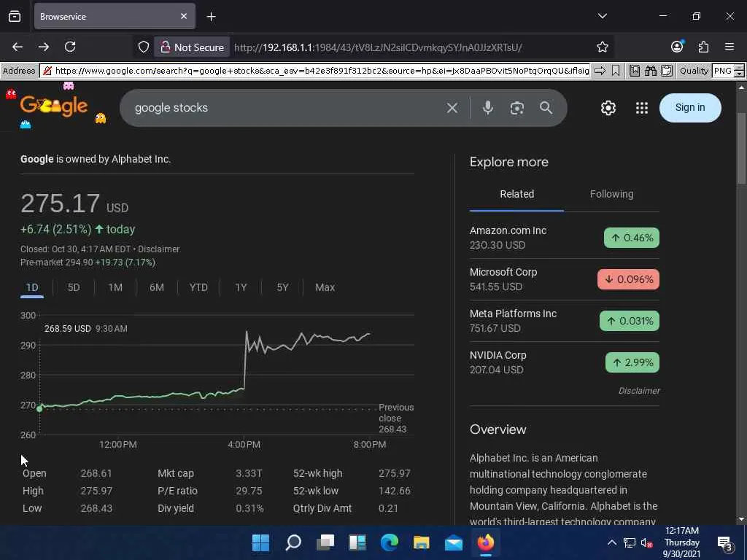Image resolution: width=747 pixels, height=560 pixels.
Task: Open the tracking protection shield icon
Action: click(x=144, y=47)
